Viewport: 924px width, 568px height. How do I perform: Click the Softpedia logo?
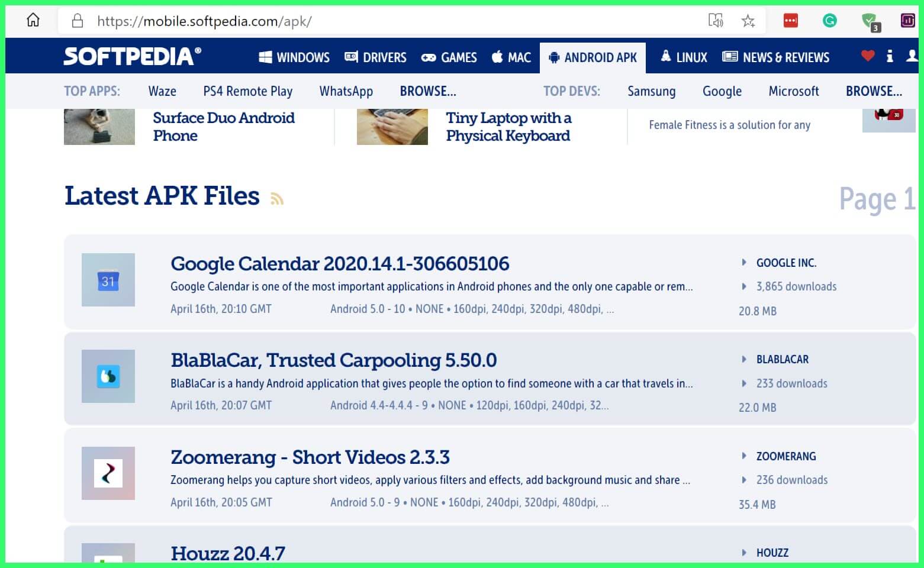point(133,56)
